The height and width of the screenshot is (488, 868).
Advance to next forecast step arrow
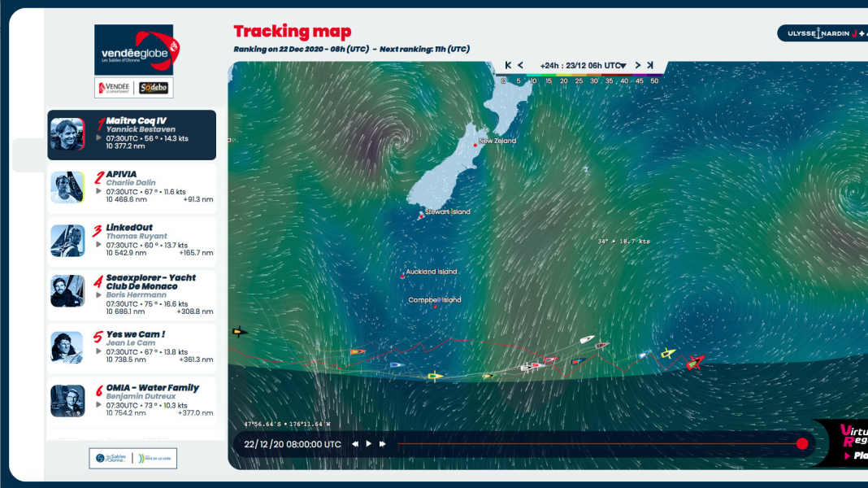638,65
